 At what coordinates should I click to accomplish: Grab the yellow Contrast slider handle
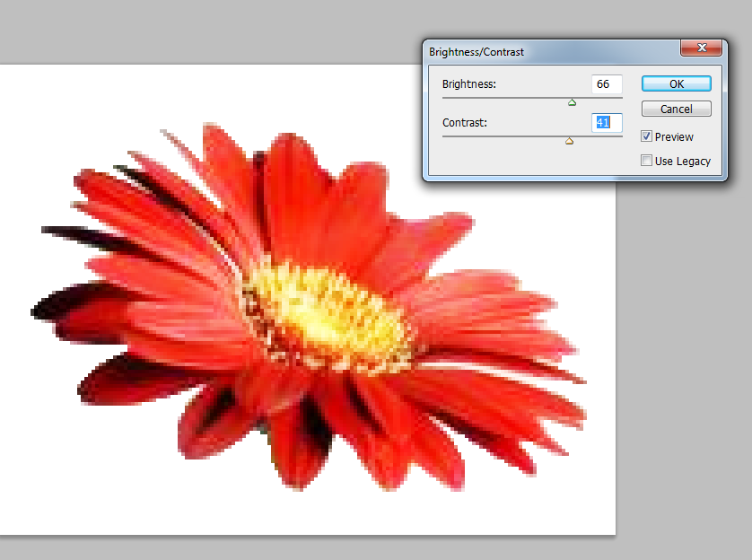[569, 141]
